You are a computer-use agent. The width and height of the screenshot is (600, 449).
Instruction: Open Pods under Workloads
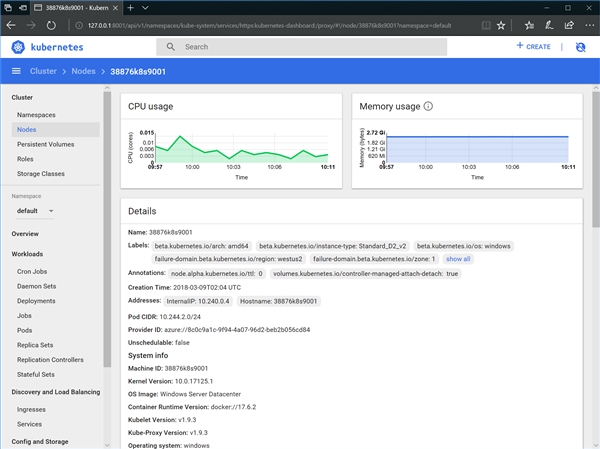pyautogui.click(x=24, y=328)
